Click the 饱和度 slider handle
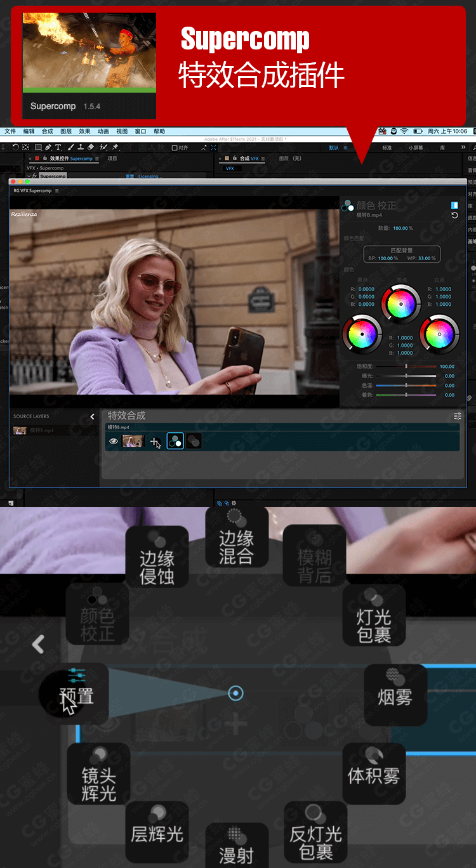 coord(406,366)
